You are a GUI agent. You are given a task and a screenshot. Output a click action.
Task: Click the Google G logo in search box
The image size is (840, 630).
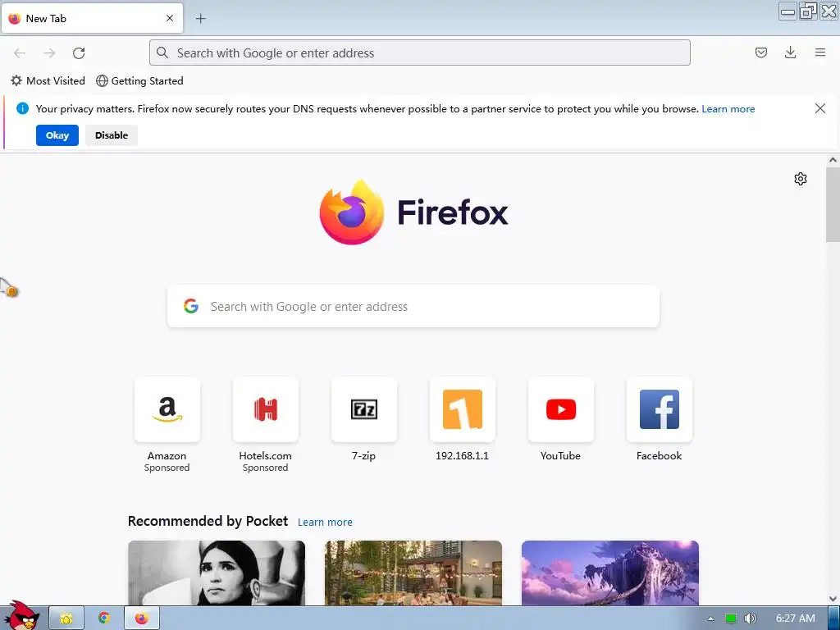point(191,306)
